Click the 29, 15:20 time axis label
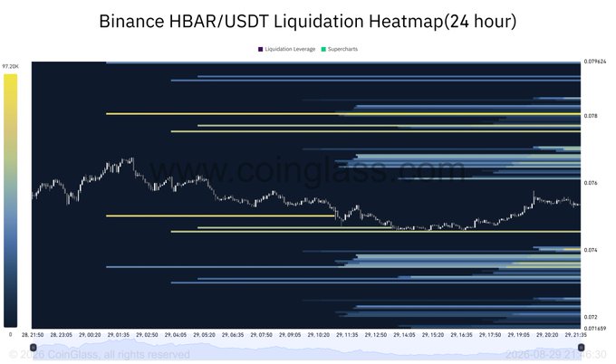616x364 pixels. pyautogui.click(x=433, y=335)
